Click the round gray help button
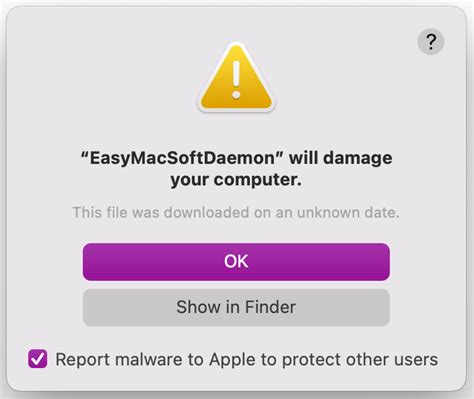 tap(431, 42)
